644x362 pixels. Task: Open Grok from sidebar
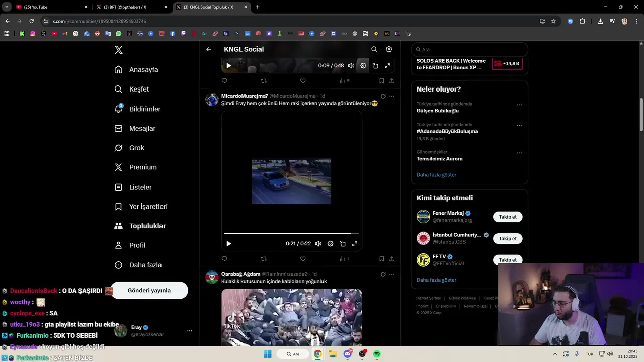coord(129,148)
